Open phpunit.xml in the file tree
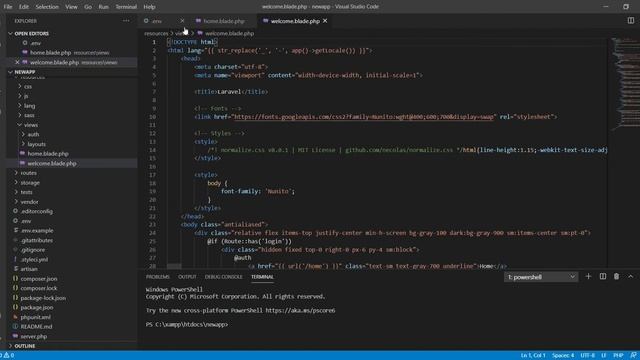Viewport: 640px width, 360px height. (36, 317)
